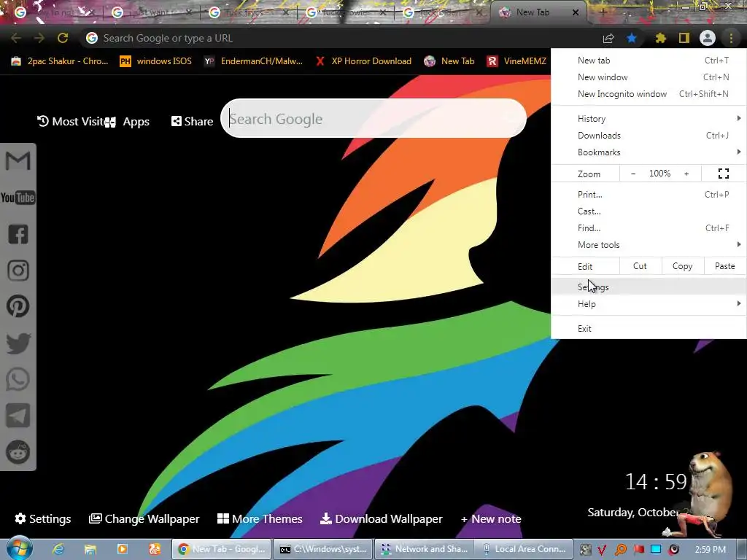
Task: Expand the Help submenu
Action: [649, 304]
